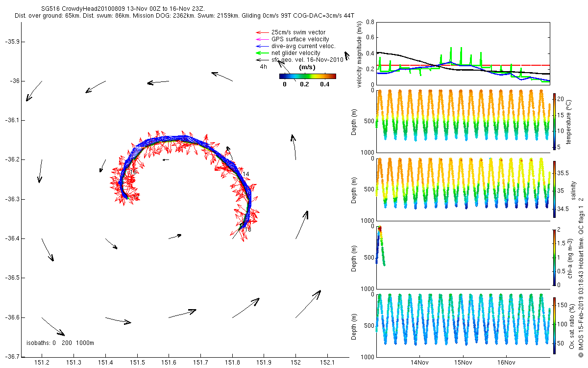Click the 'salinity' colorbar label

[x=573, y=191]
